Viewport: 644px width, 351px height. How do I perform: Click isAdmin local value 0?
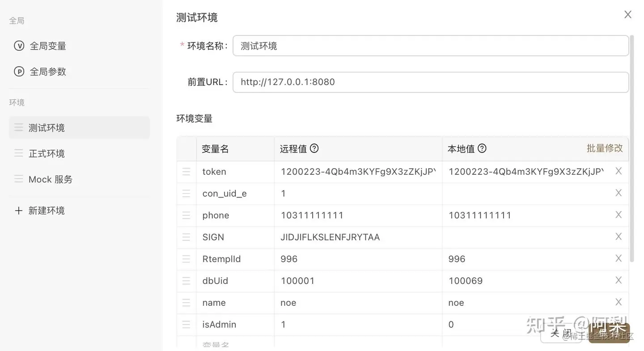[451, 325]
